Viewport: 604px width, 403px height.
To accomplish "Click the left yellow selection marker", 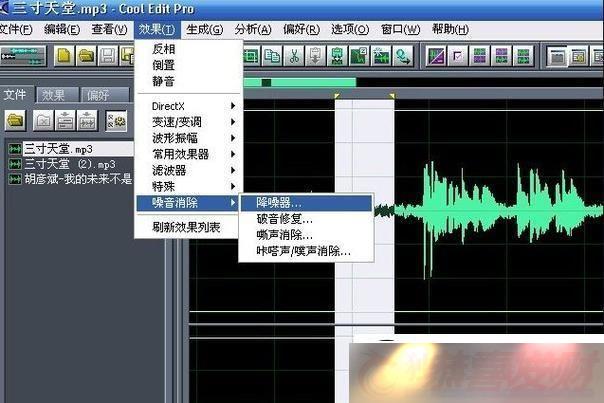I will (337, 95).
